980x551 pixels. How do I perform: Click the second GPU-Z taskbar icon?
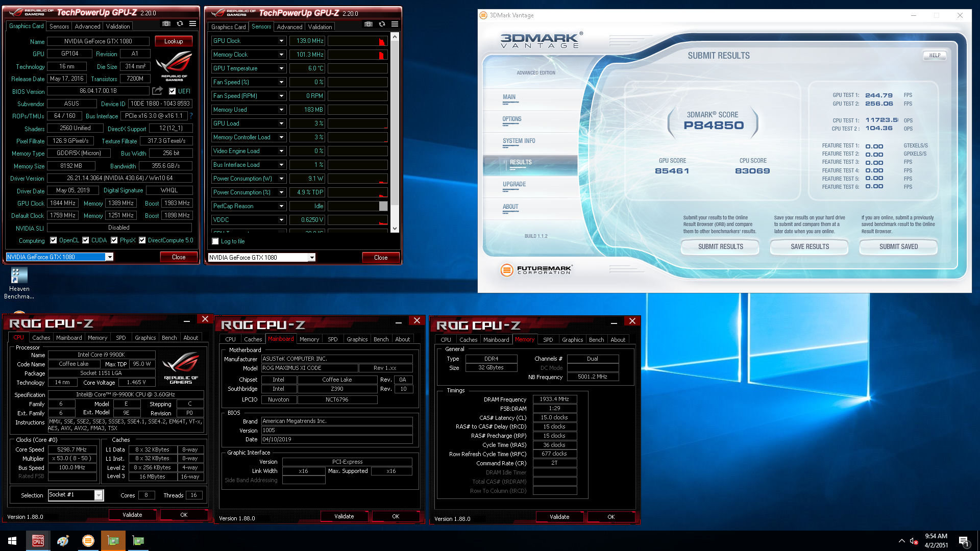click(138, 541)
